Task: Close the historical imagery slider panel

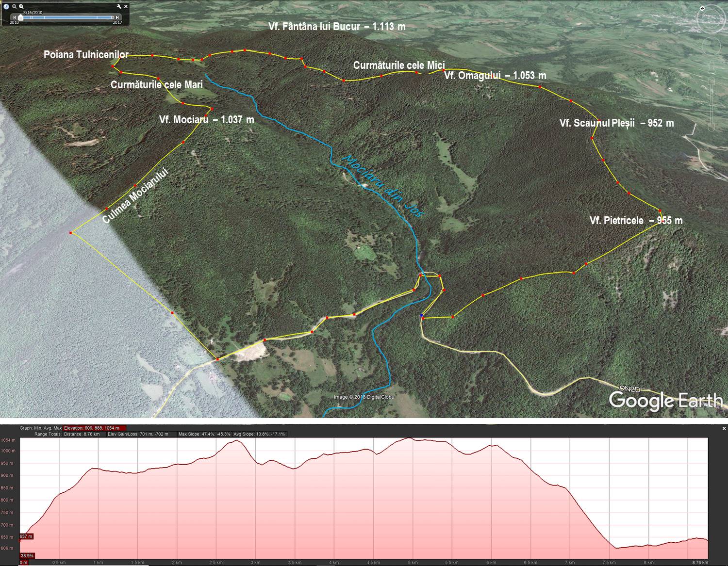Action: (127, 6)
